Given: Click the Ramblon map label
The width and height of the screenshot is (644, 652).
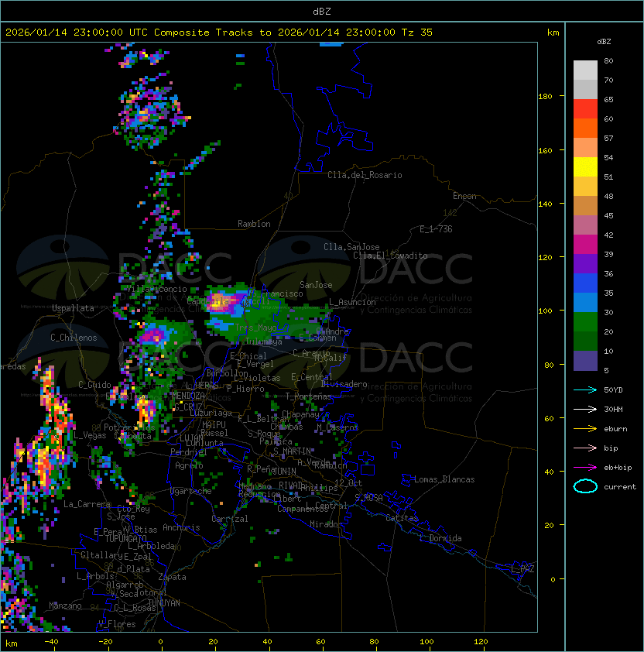Looking at the screenshot, I should point(254,224).
